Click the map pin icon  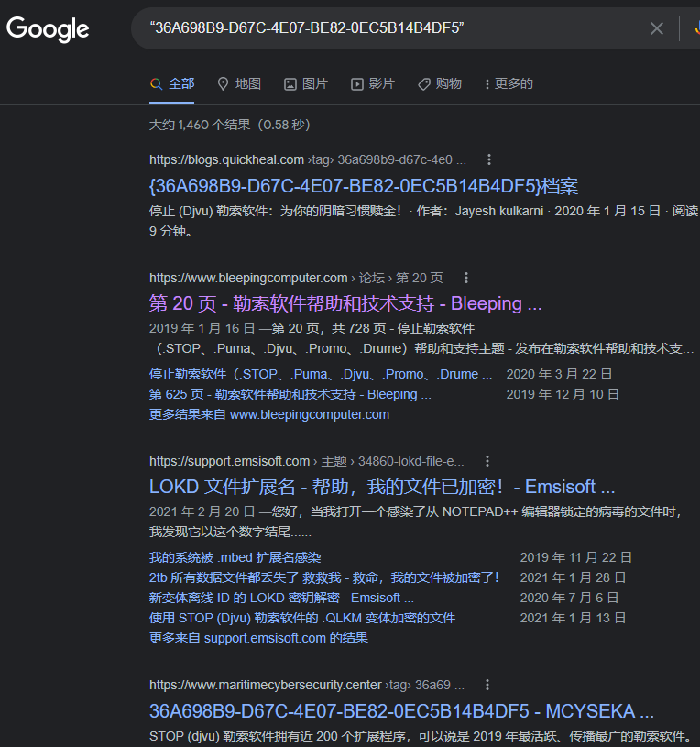(x=223, y=84)
